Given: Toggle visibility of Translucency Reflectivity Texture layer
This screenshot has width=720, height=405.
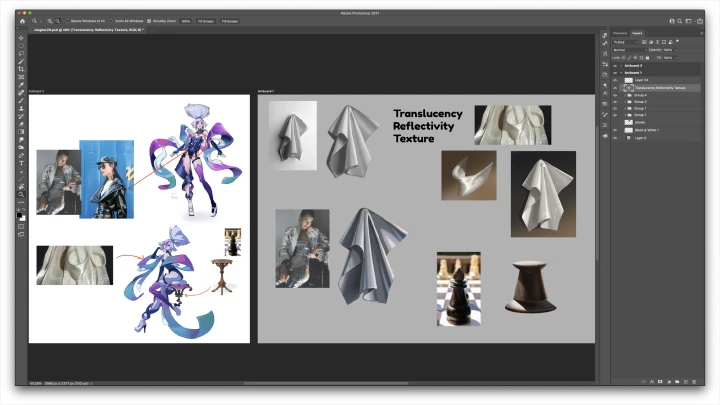Looking at the screenshot, I should pos(615,88).
